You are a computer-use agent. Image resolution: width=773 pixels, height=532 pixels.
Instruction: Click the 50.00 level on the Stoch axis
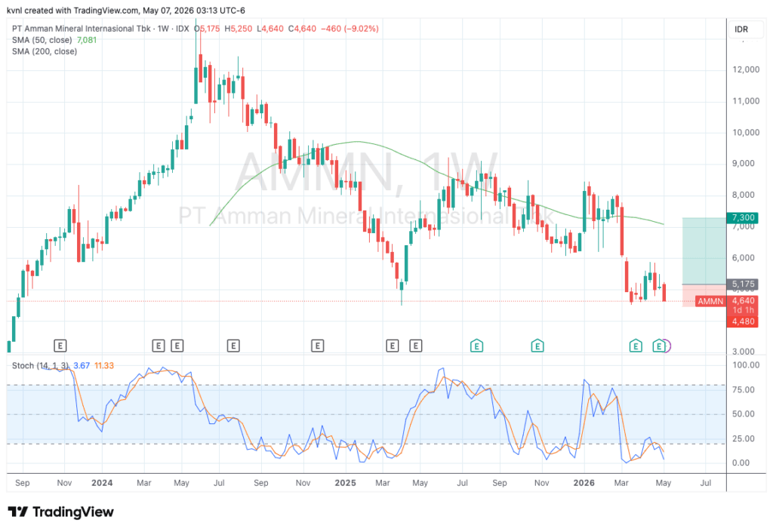click(744, 414)
